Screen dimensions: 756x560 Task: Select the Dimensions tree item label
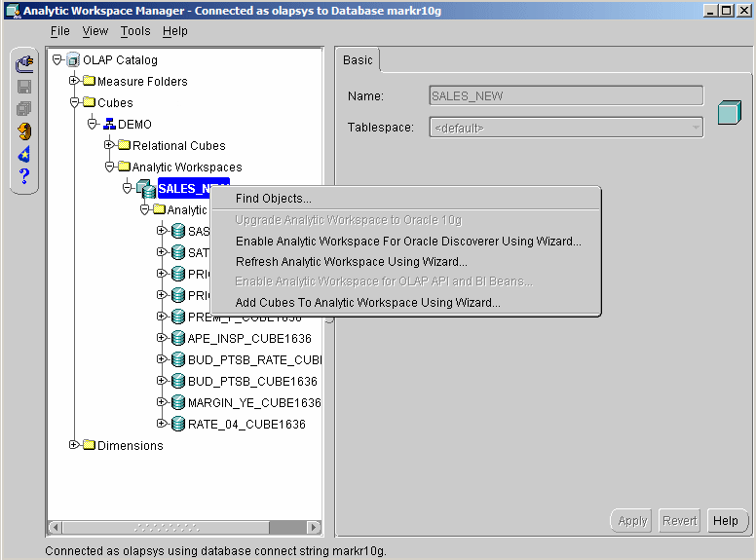click(131, 445)
